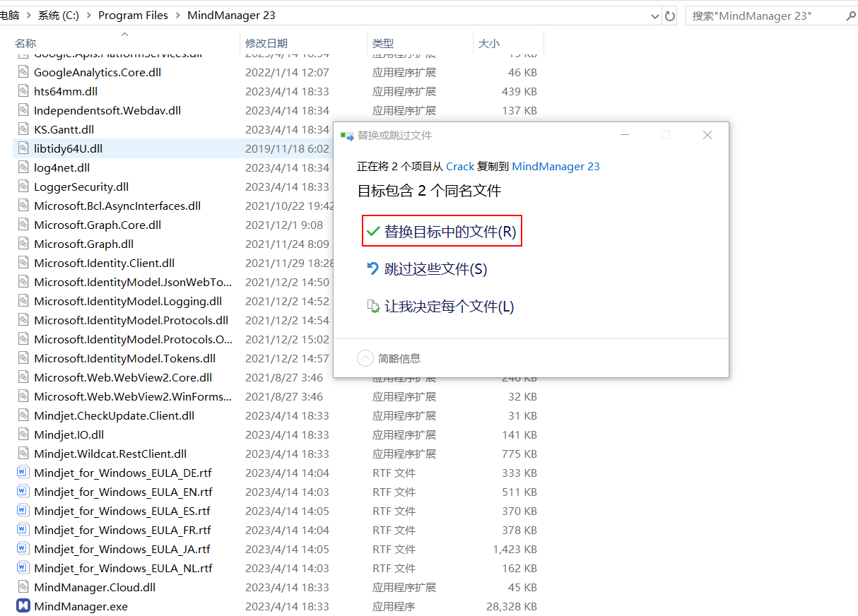
Task: Click the icon beside Microsoft.Graph.Core.dll
Action: [23, 225]
